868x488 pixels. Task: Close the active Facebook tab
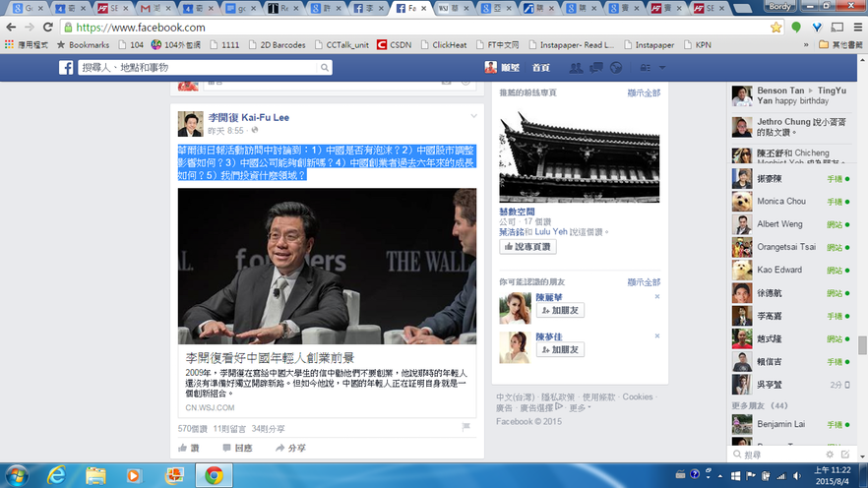pos(423,8)
